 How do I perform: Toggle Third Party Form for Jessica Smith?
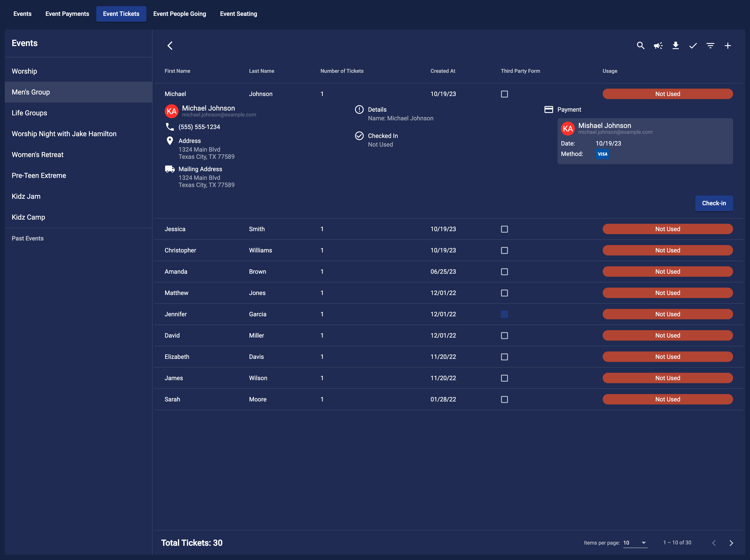504,229
